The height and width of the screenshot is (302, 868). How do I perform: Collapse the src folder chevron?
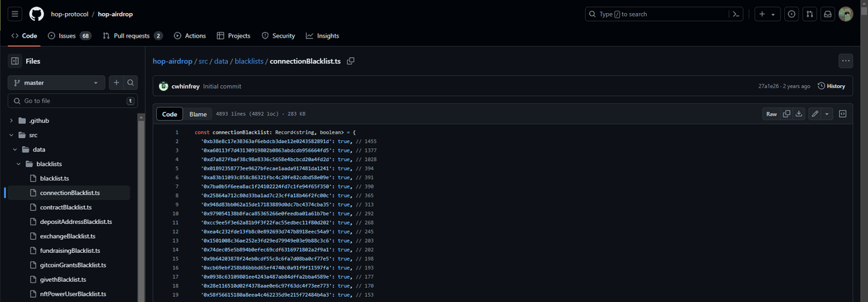(11, 135)
